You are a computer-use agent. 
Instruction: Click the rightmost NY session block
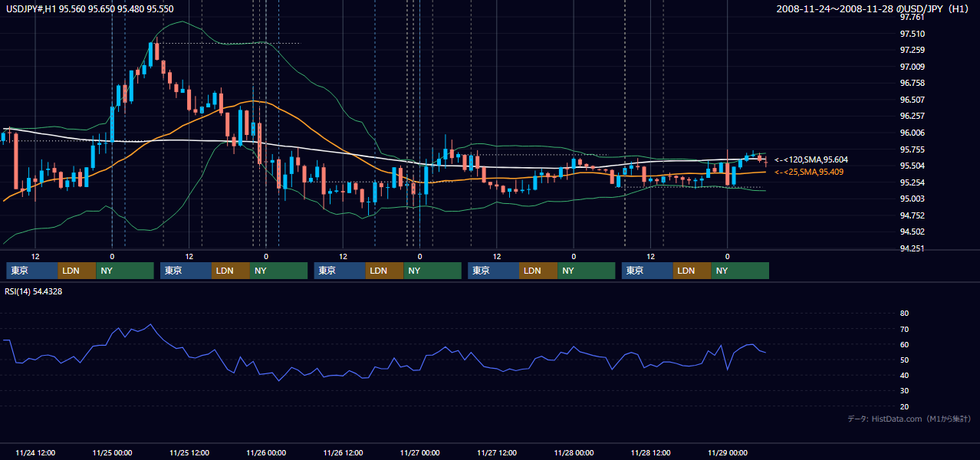[740, 271]
